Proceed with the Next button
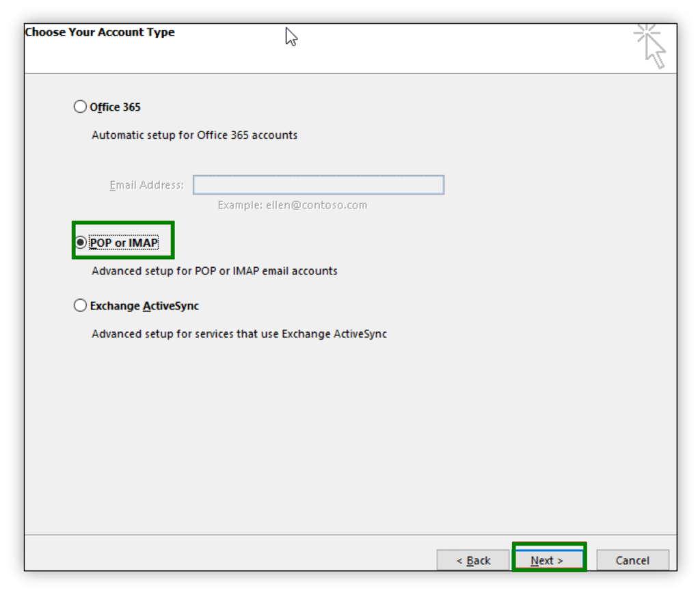700x593 pixels. click(x=549, y=560)
